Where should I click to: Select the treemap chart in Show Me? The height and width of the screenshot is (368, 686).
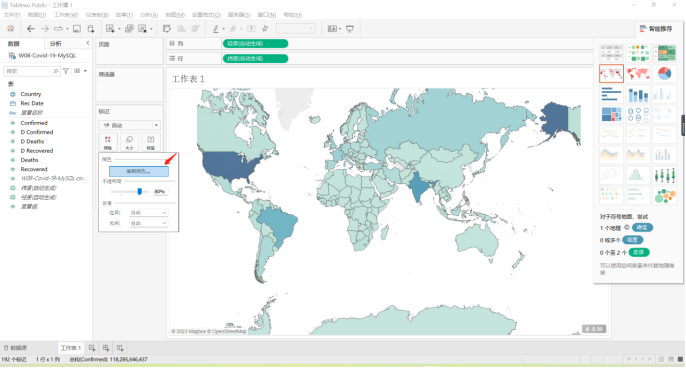pos(611,114)
